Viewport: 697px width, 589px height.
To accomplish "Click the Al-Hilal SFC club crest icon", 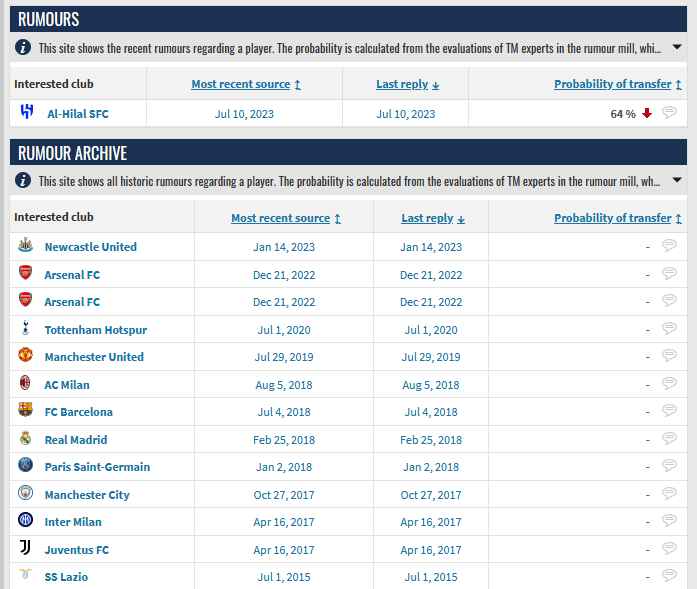I will (x=27, y=112).
